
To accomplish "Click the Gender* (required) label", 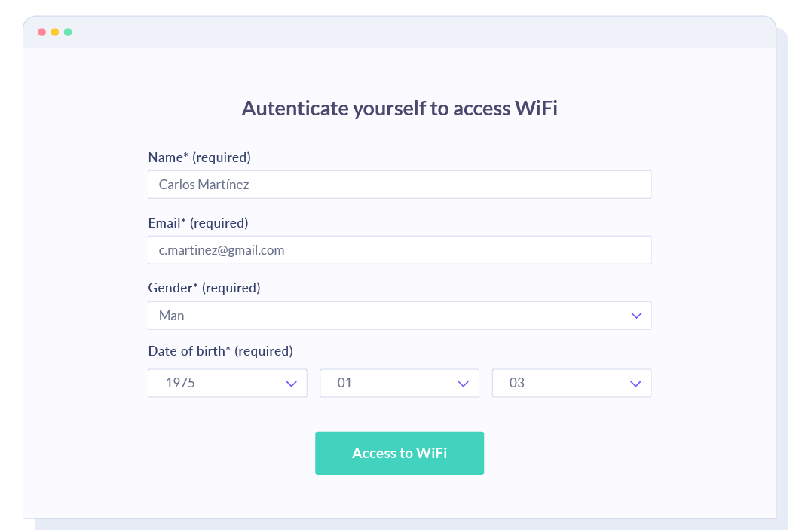I will [204, 288].
